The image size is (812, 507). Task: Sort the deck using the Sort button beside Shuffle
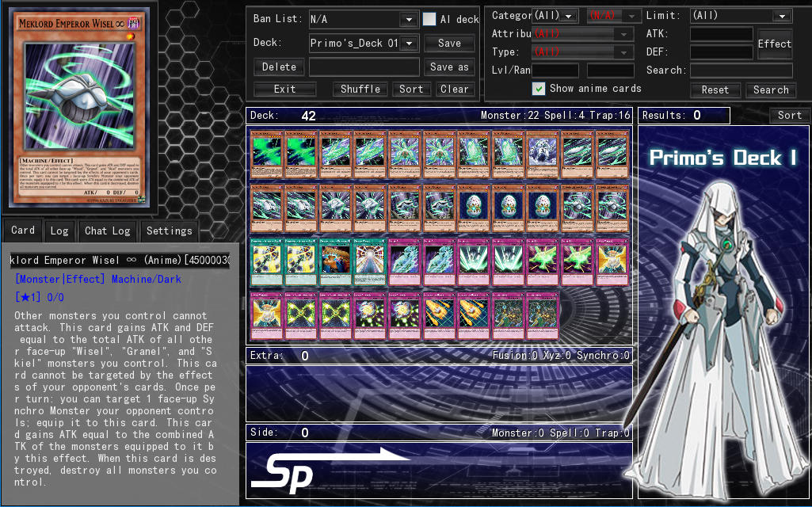(411, 89)
